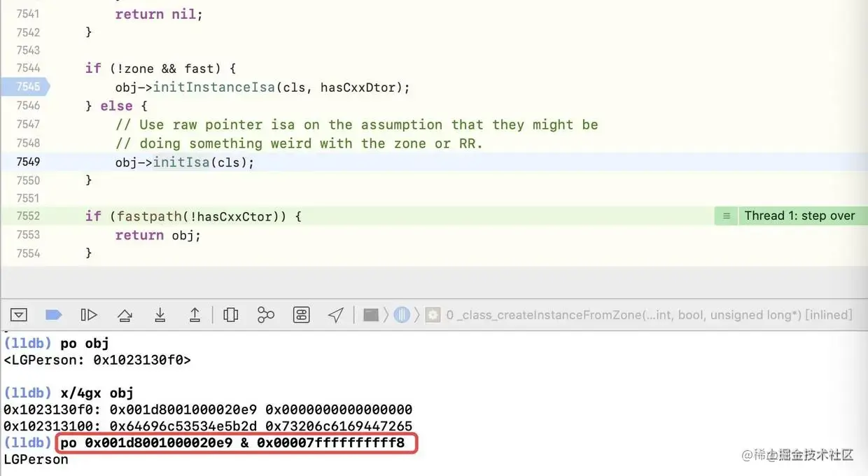Click the fastpath(!hasCxxCtor) condition
This screenshot has width=868, height=476.
[197, 216]
